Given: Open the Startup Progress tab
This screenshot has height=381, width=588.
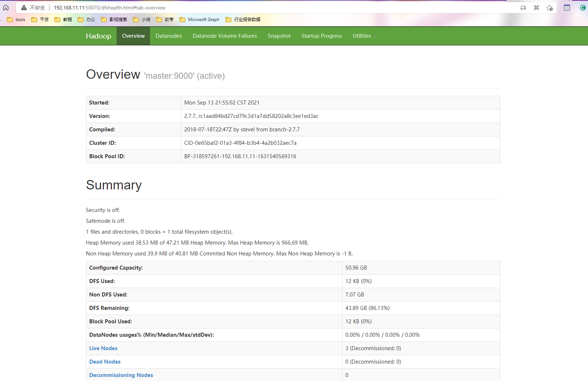Looking at the screenshot, I should (321, 36).
